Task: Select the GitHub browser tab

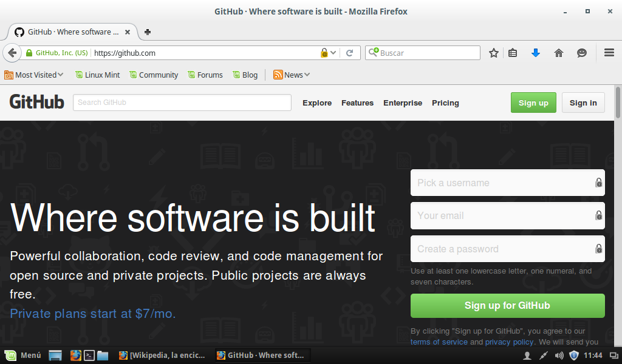Action: tap(72, 32)
